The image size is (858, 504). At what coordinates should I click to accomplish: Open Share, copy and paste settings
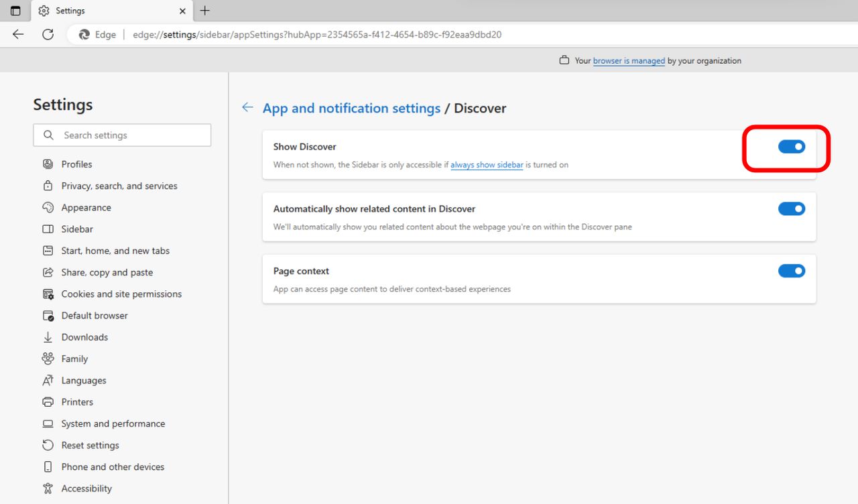(x=107, y=272)
